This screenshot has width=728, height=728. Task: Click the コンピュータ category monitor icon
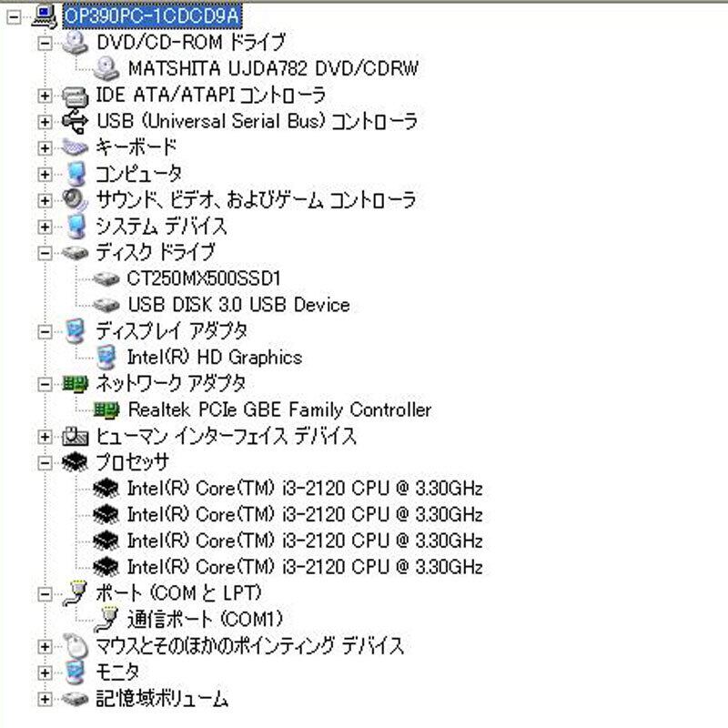point(75,174)
